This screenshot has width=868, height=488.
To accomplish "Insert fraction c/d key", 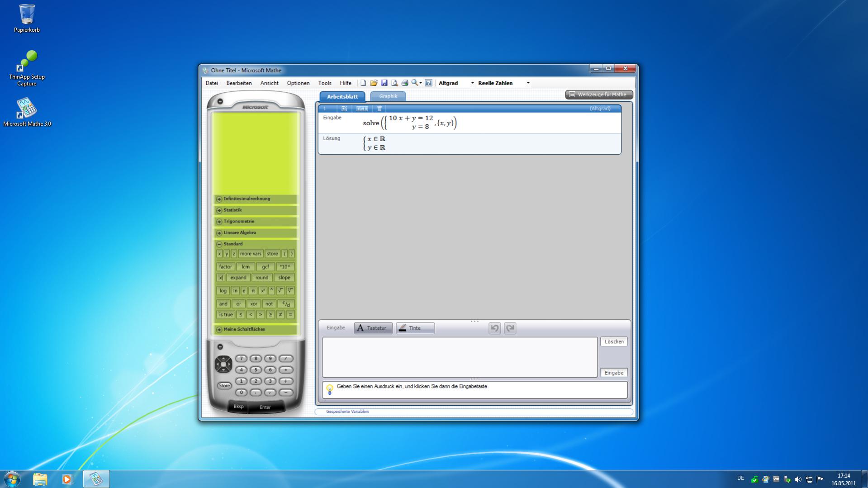I will (286, 304).
